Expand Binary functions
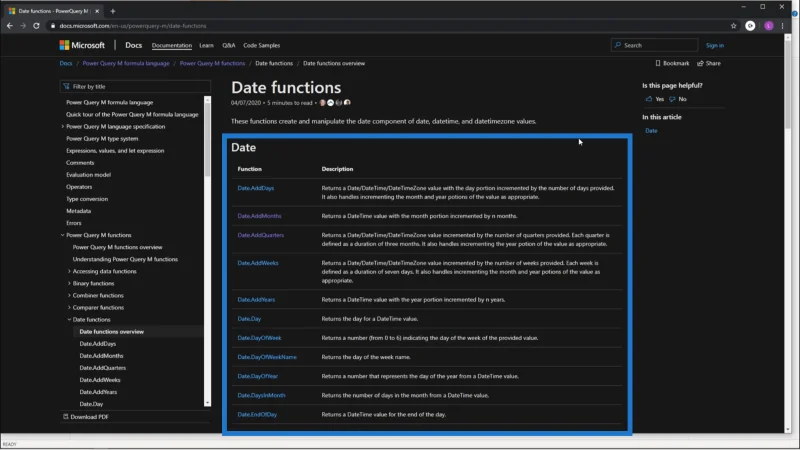 (69, 283)
